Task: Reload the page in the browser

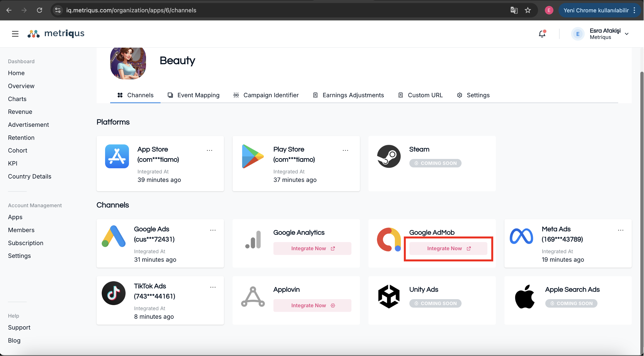Action: (40, 10)
